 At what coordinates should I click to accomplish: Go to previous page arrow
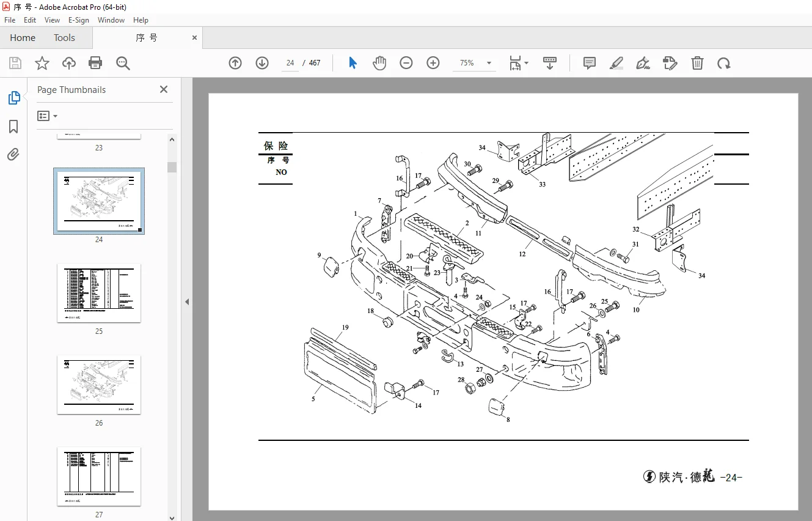point(235,63)
